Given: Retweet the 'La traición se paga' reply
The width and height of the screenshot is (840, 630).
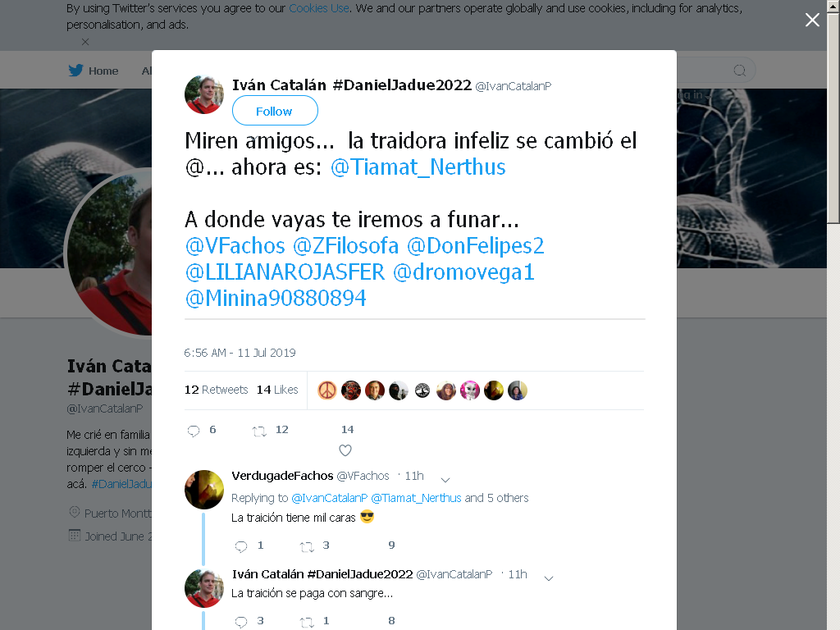Looking at the screenshot, I should (307, 622).
